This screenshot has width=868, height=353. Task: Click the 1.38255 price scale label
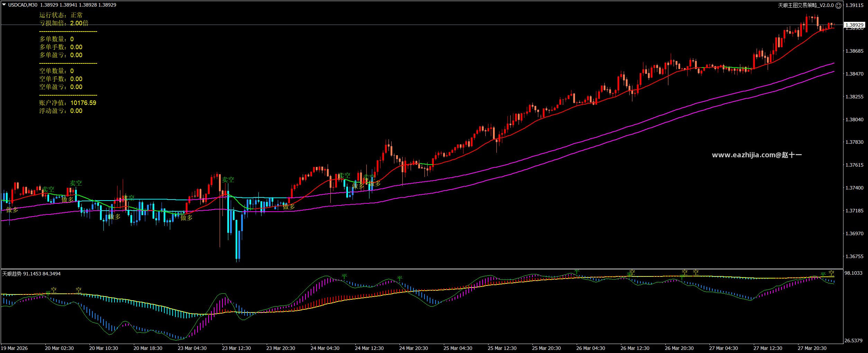854,97
